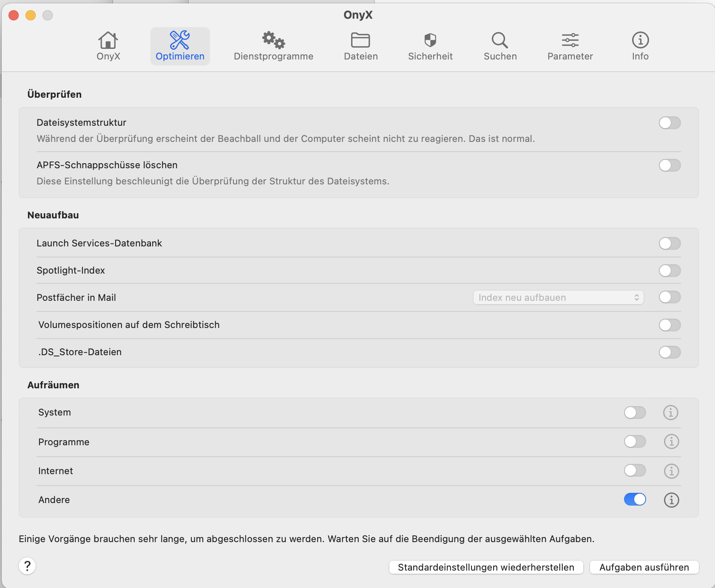The width and height of the screenshot is (715, 588).
Task: Click the Aufräumen section heading
Action: pos(53,385)
